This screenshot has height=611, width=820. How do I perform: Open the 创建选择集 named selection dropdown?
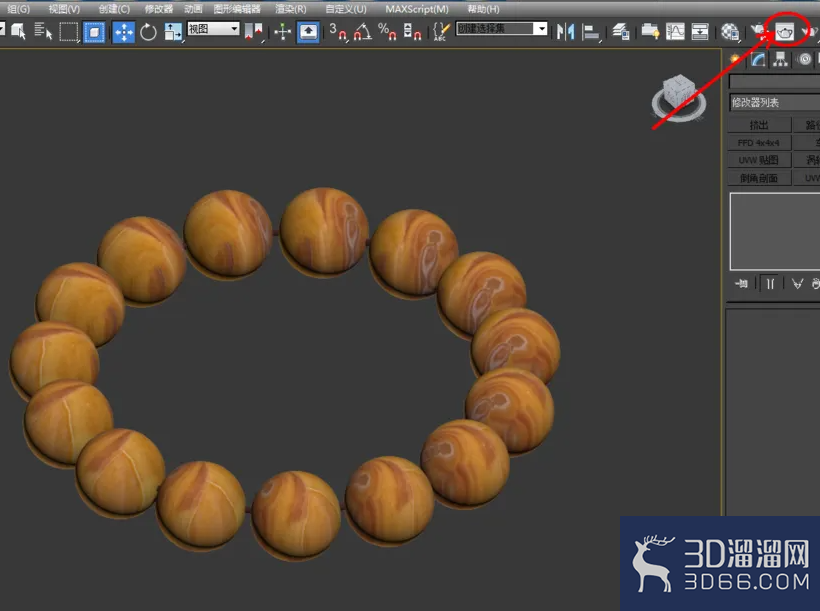click(502, 28)
